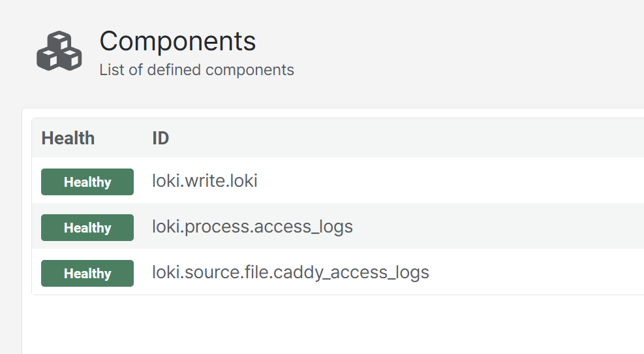Select empty space in caddy_access_logs row
Viewport: 644px width, 354px height.
coord(534,272)
